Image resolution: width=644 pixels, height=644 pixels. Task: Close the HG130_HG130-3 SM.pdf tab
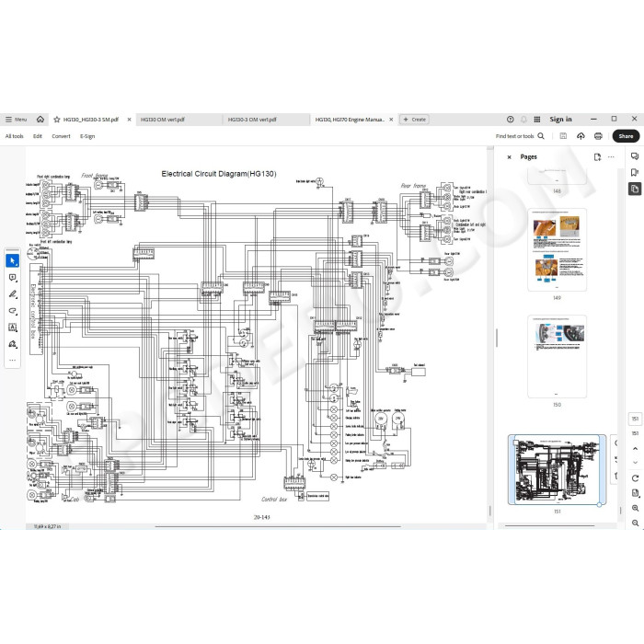(x=129, y=120)
